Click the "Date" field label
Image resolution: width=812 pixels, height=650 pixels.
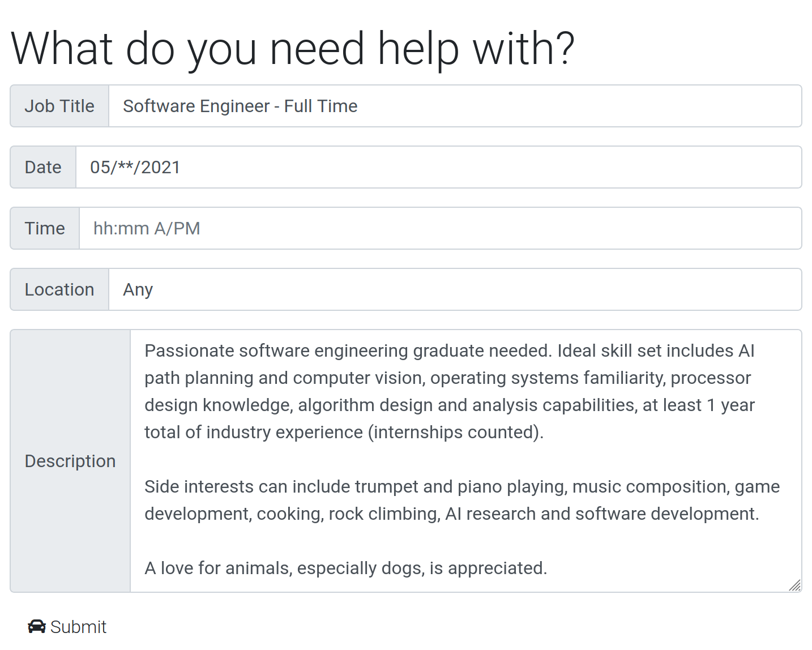pyautogui.click(x=43, y=168)
